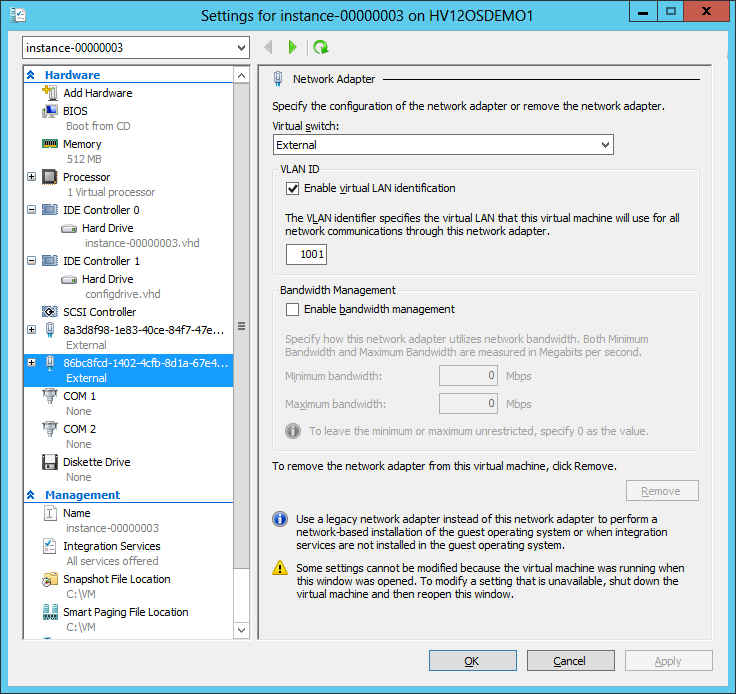Expand the Processor tree node
The width and height of the screenshot is (736, 694).
32,177
